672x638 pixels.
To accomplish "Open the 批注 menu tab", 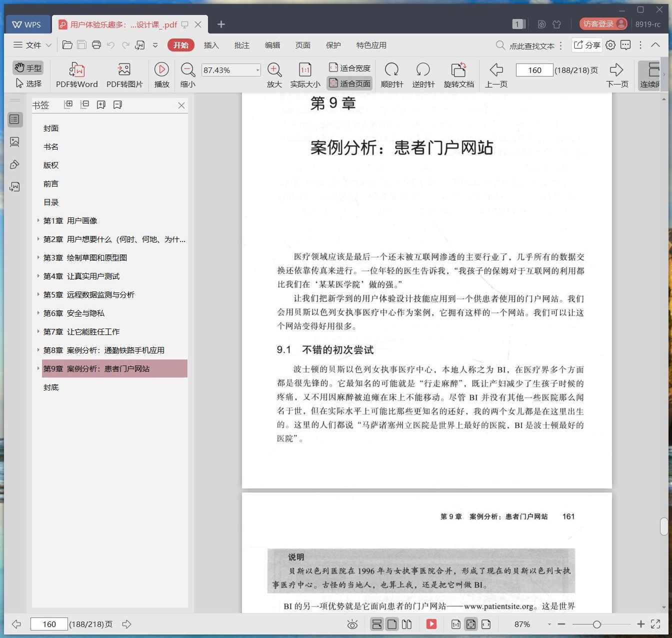I will click(x=241, y=45).
